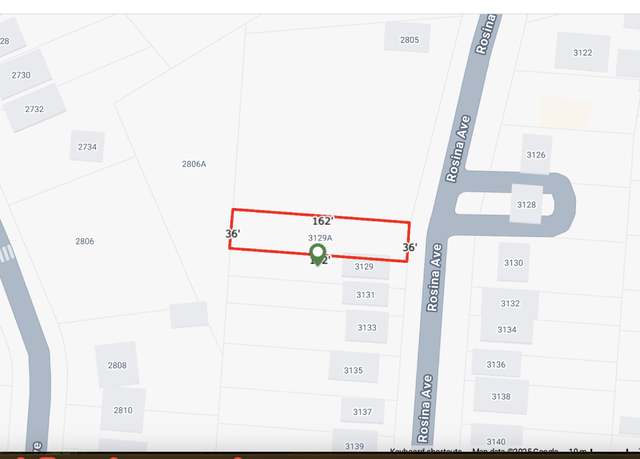Click the parcel labeled 2806A
This screenshot has height=459, width=640.
point(194,164)
